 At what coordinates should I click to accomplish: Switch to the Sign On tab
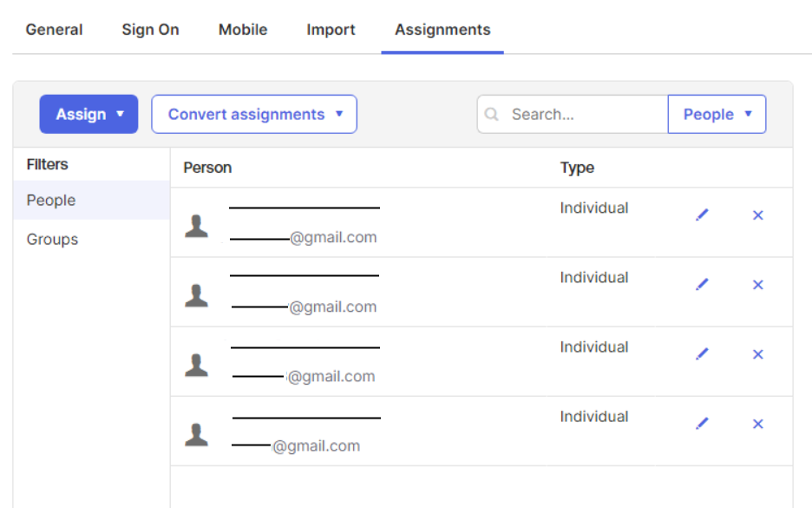click(x=150, y=30)
